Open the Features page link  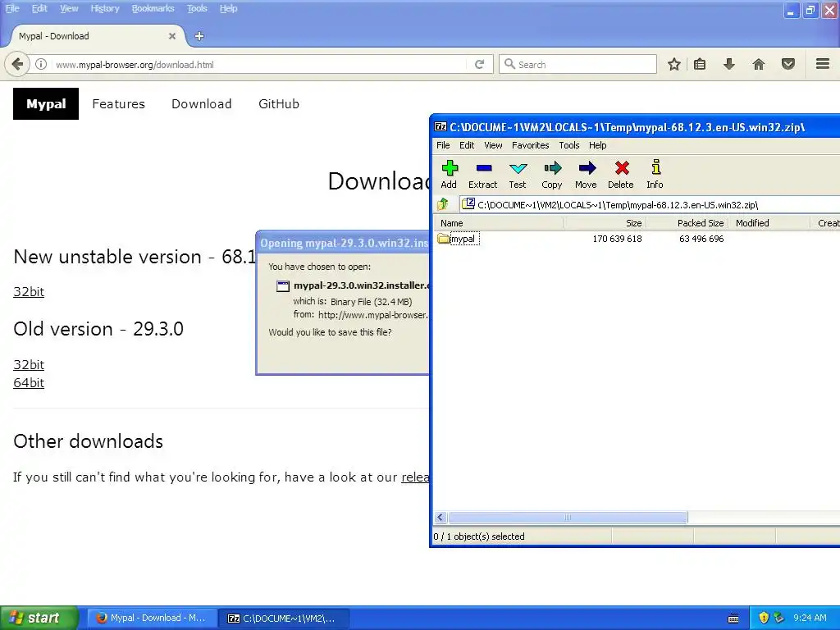coord(118,104)
